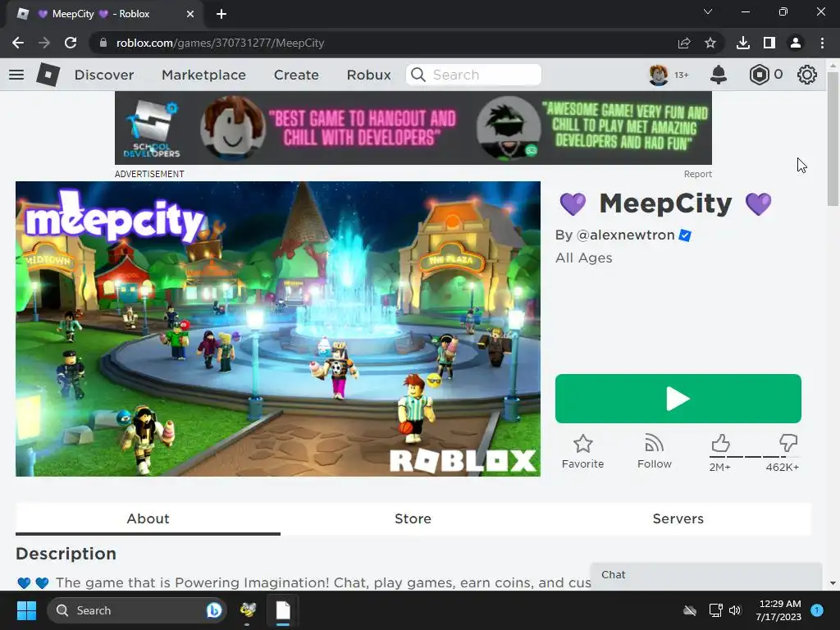The image size is (840, 630).
Task: Open the Bing icon in taskbar search
Action: [x=214, y=610]
